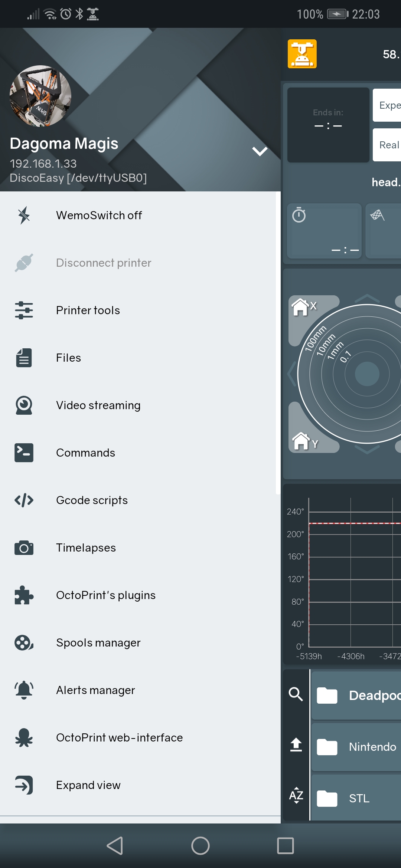Viewport: 401px width, 868px height.
Task: Select the 10mm jog distance ring
Action: 325,345
